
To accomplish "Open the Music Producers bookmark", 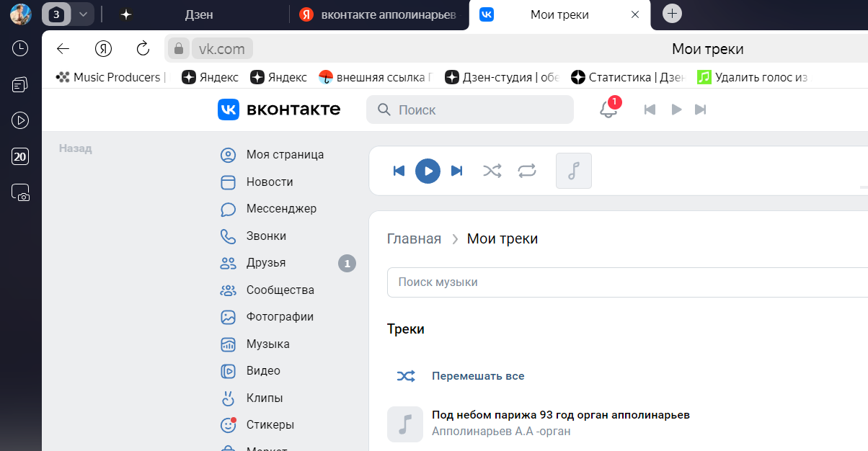I will pos(111,77).
